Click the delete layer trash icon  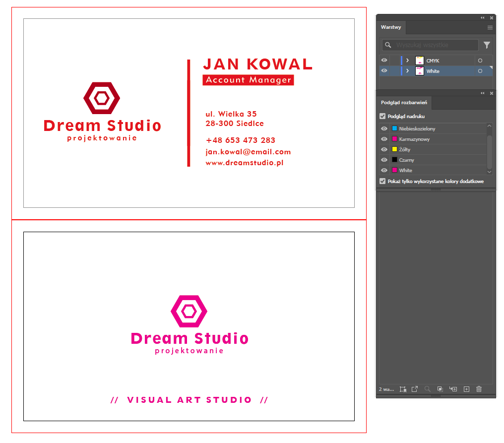(479, 389)
